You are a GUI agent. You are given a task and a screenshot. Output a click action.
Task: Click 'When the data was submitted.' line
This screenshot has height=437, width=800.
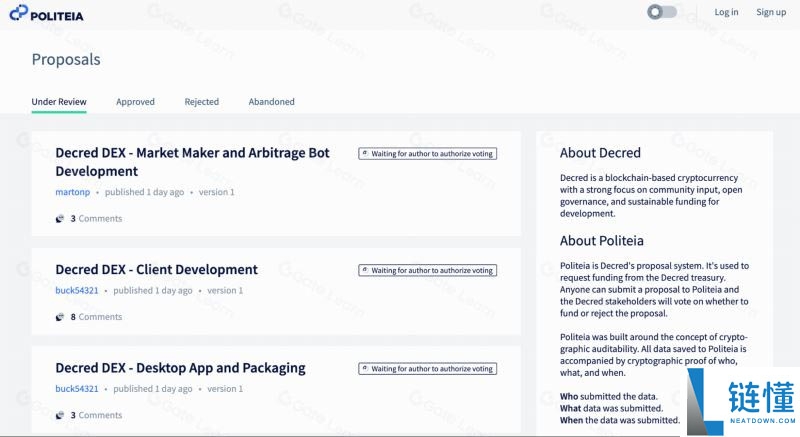(x=620, y=420)
